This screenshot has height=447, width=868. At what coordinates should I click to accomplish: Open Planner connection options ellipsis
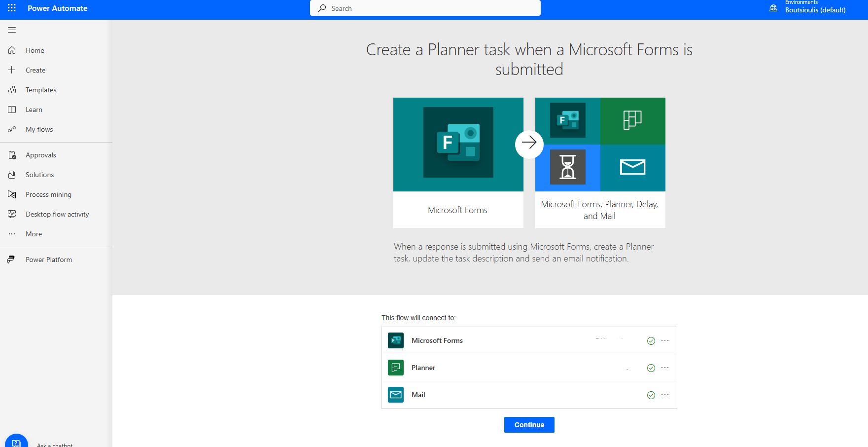[x=665, y=368]
